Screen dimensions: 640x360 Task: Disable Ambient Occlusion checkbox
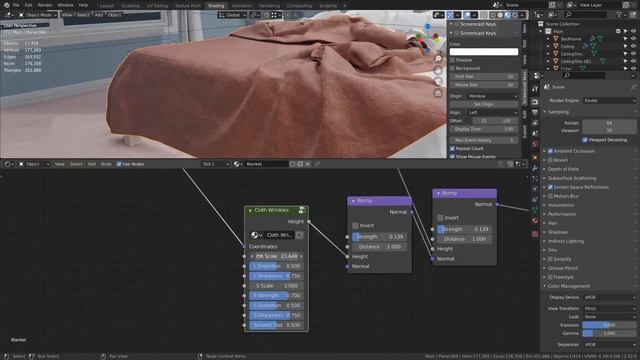tap(550, 151)
